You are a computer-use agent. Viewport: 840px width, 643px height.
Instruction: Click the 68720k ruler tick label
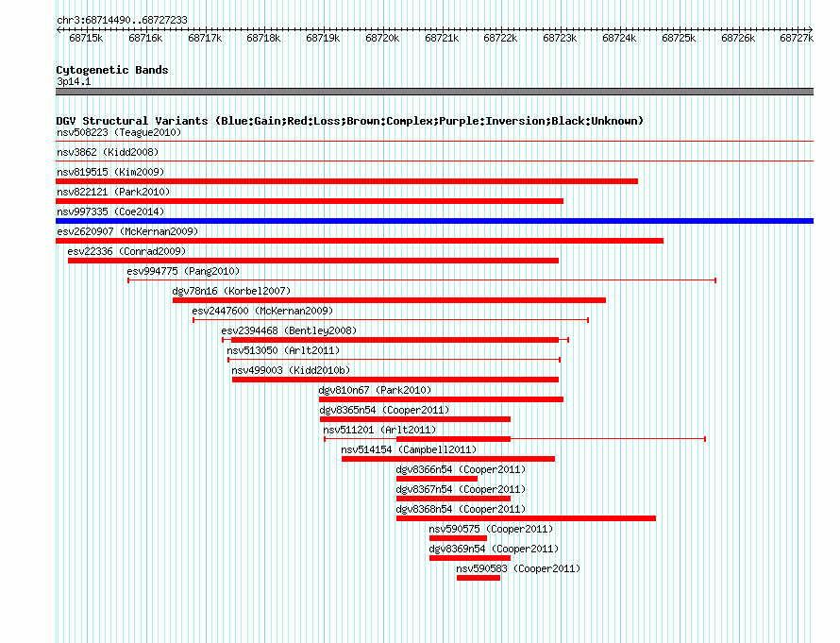point(382,38)
